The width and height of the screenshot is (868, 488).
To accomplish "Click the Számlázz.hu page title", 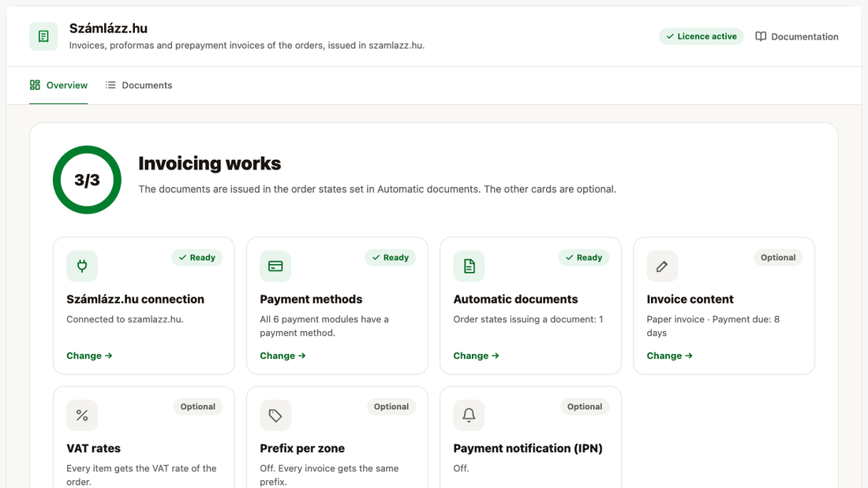I will point(109,28).
